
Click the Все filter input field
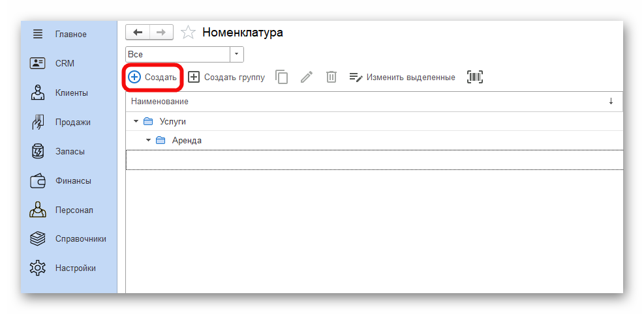(178, 54)
